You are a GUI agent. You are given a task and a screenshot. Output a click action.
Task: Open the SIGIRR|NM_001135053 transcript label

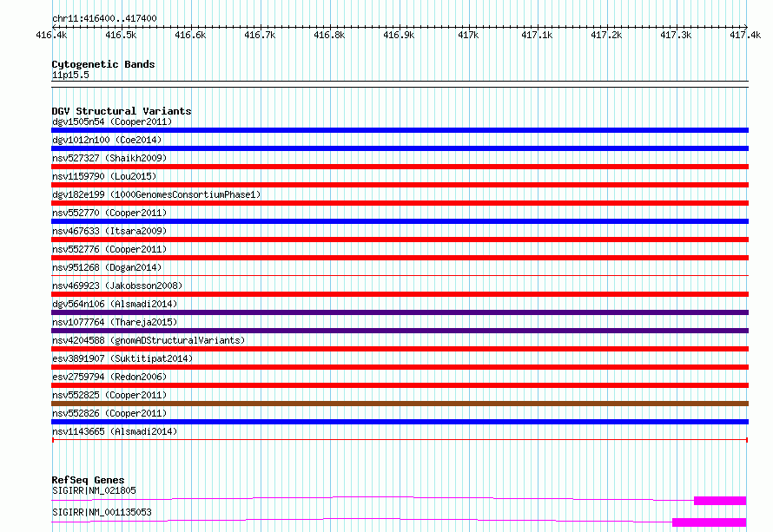(x=102, y=512)
